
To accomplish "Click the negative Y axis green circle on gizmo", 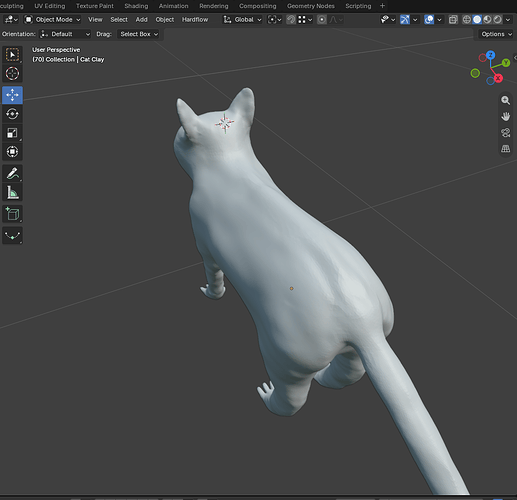I will point(475,73).
